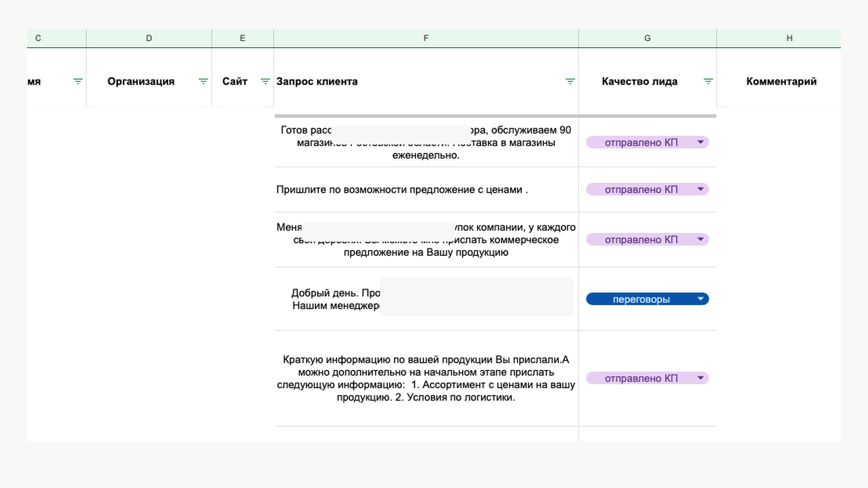Select cell mentioning коммерческое предложение на Вашу продукцию
868x488 pixels.
click(426, 240)
